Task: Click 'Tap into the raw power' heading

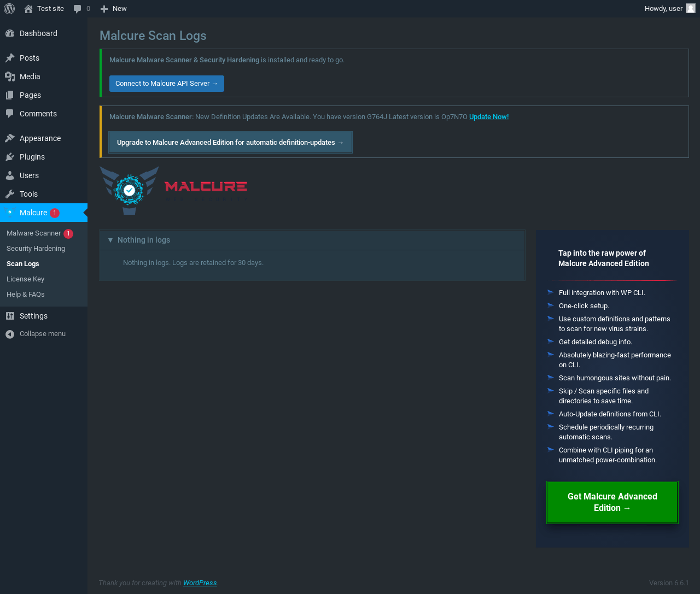Action: (604, 258)
